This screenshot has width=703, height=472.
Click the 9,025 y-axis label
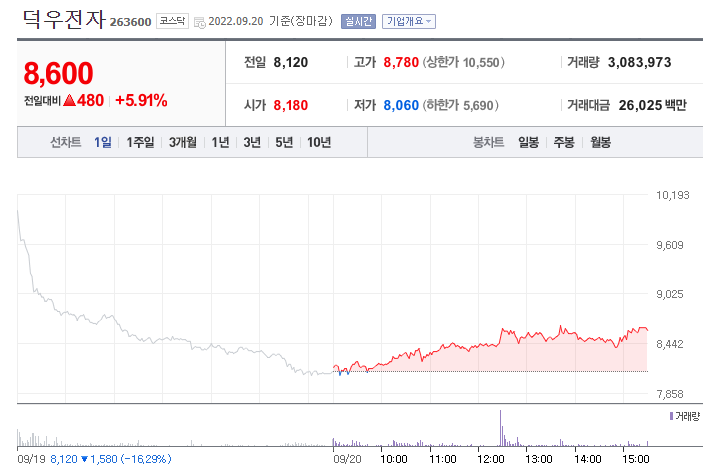(x=670, y=294)
